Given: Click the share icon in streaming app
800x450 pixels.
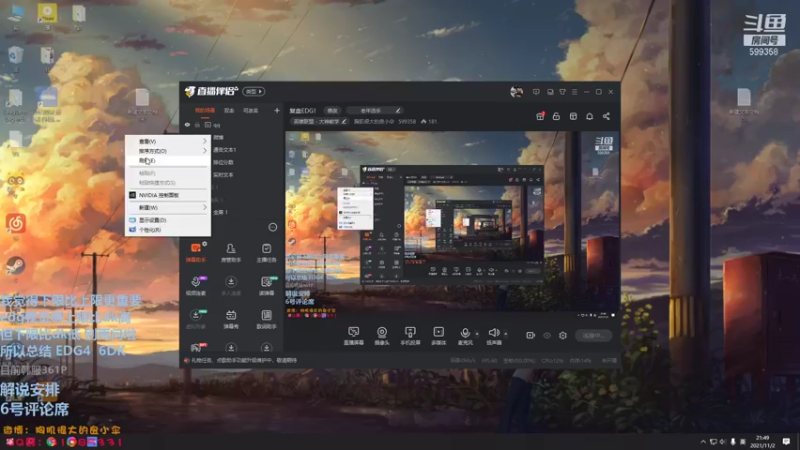Looking at the screenshot, I should coord(606,116).
